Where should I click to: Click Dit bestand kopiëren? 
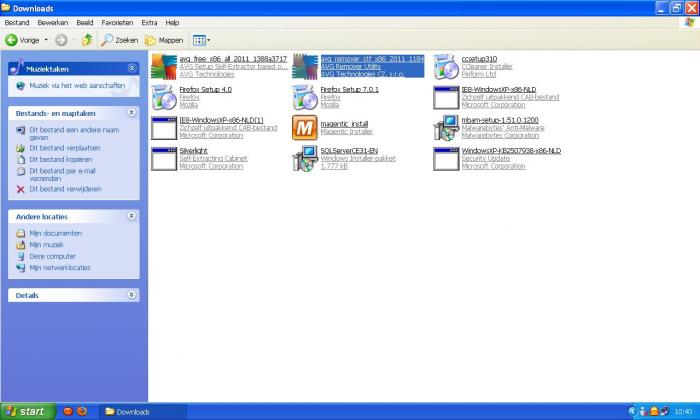(x=61, y=159)
